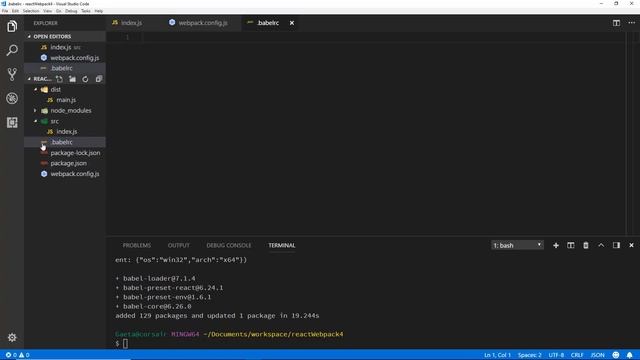
Task: Click the New File icon in explorer
Action: tap(60, 79)
